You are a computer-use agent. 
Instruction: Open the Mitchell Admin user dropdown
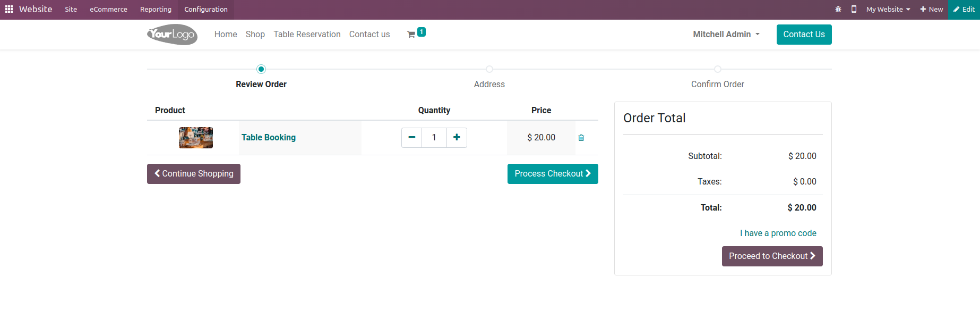point(726,35)
